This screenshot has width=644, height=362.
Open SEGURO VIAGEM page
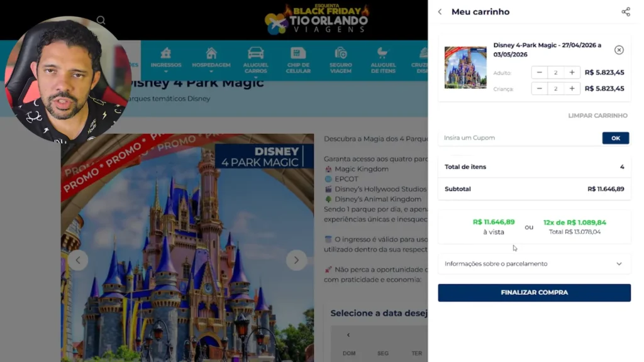(340, 60)
